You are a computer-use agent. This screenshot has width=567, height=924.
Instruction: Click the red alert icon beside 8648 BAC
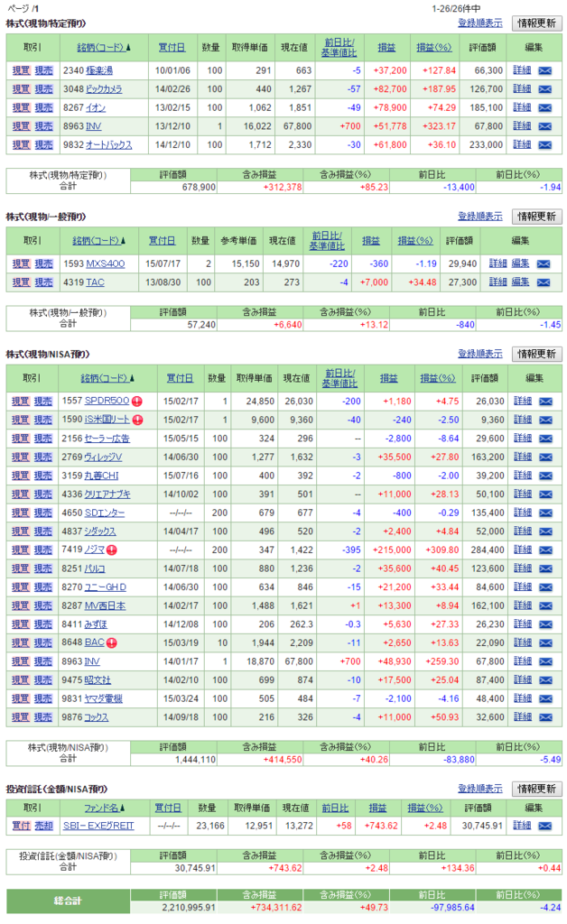tap(111, 642)
